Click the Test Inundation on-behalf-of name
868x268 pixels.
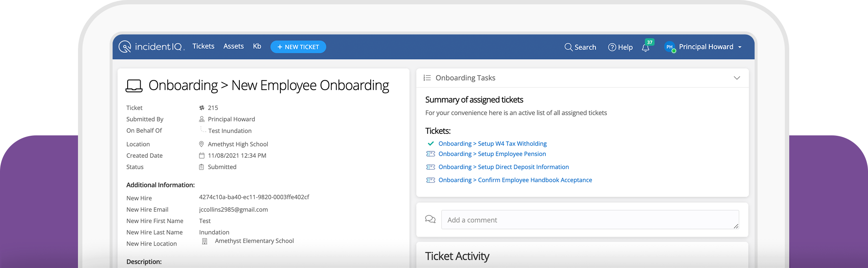point(230,131)
